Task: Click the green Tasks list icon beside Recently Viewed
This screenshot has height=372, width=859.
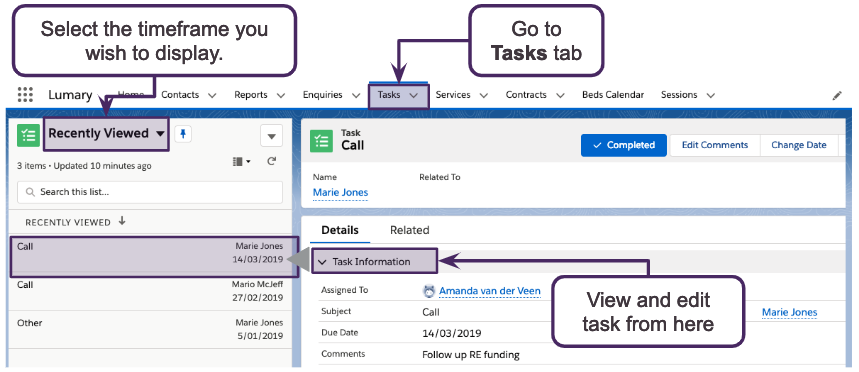Action: click(x=28, y=135)
